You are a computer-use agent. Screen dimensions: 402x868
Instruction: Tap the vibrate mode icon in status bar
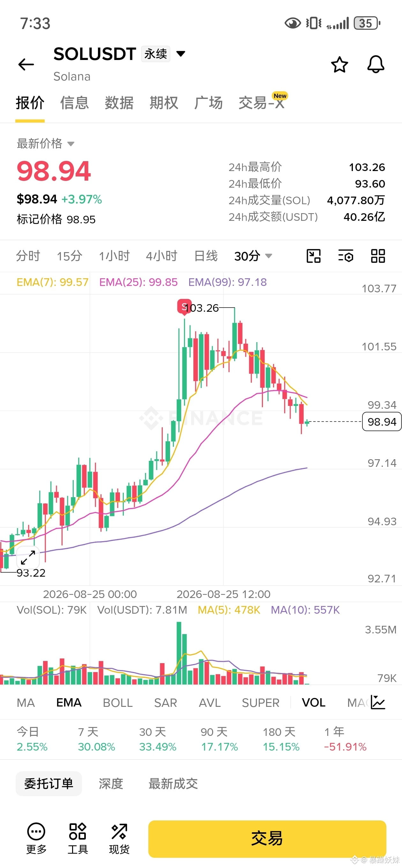click(x=314, y=23)
